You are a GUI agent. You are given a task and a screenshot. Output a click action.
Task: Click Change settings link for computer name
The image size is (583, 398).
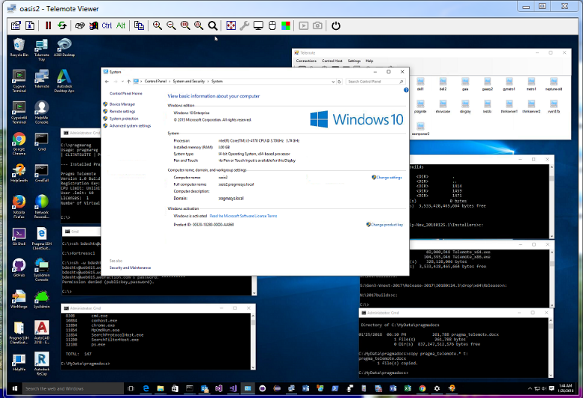tap(389, 177)
